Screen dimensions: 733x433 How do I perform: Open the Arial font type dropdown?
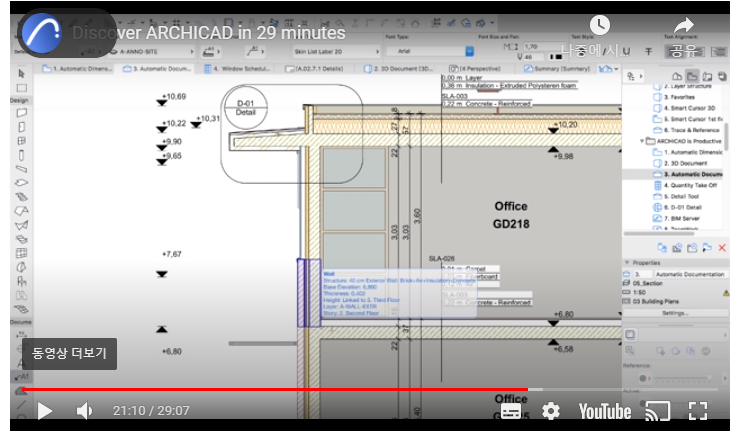pyautogui.click(x=430, y=51)
